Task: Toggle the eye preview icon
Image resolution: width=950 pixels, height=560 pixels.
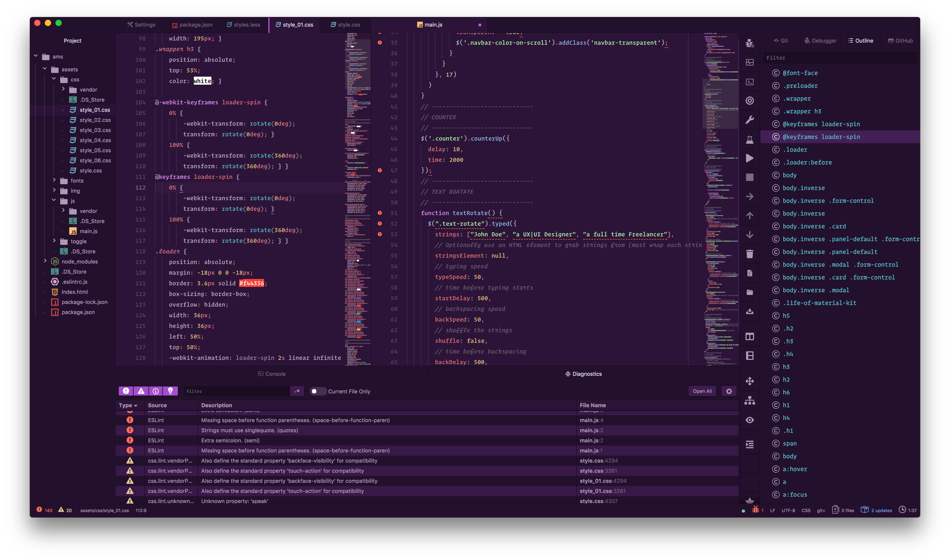Action: 750,420
